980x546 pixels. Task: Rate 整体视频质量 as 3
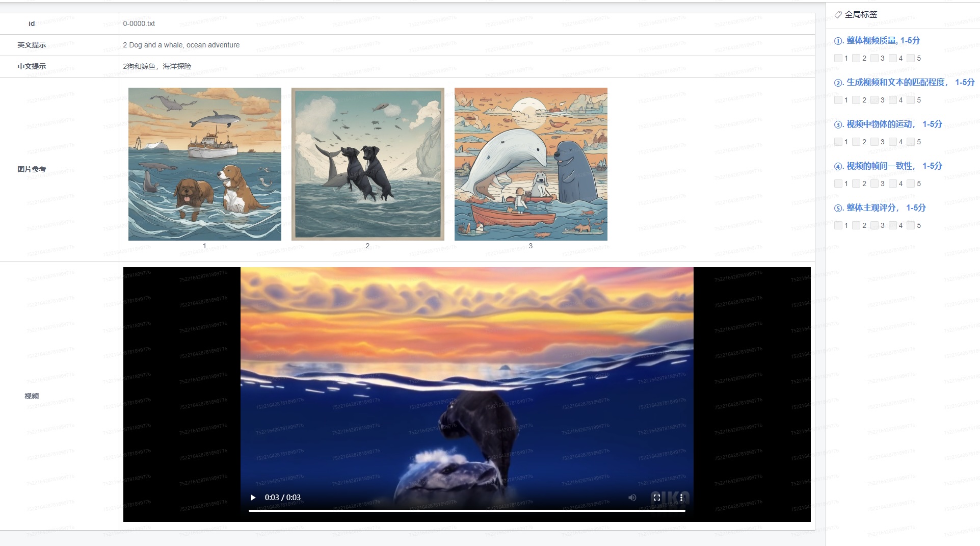(x=875, y=58)
